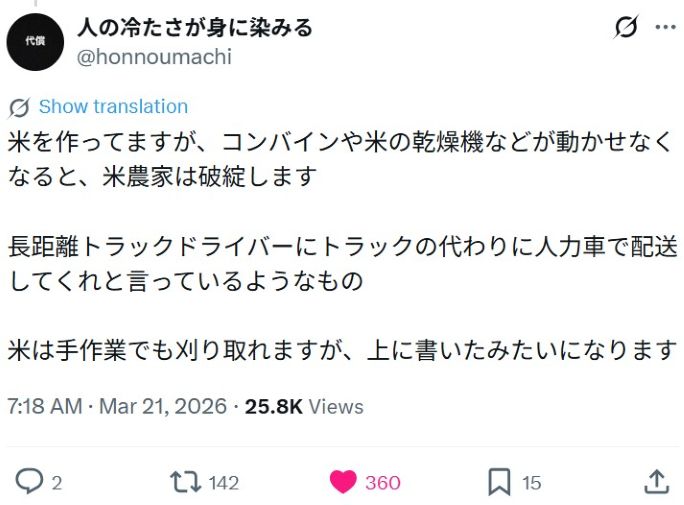Open the three-dot More options menu
This screenshot has height=505, width=684.
coord(665,28)
